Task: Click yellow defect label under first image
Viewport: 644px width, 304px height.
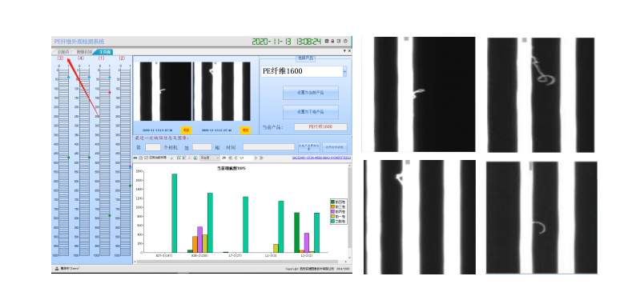Action: point(186,130)
